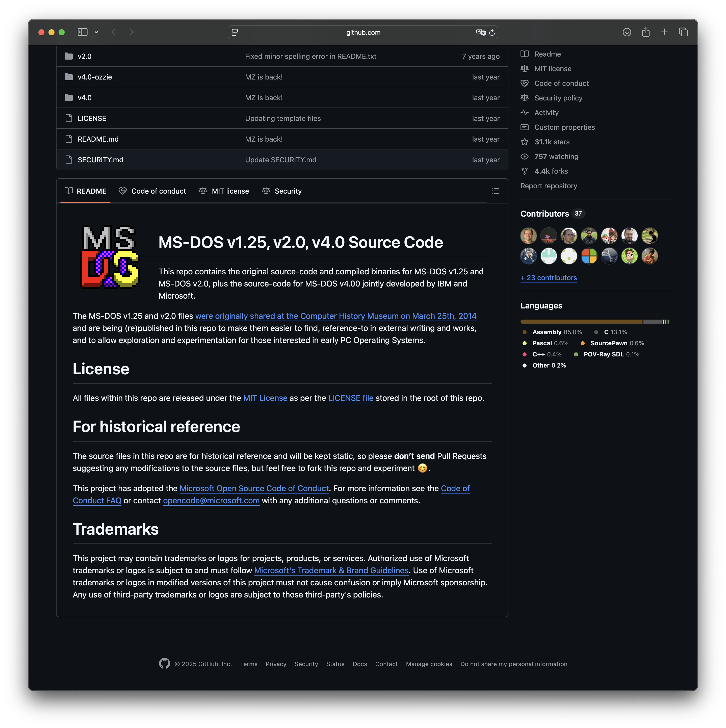Go back with the left arrow
Screen dimensions: 726x728
point(113,32)
